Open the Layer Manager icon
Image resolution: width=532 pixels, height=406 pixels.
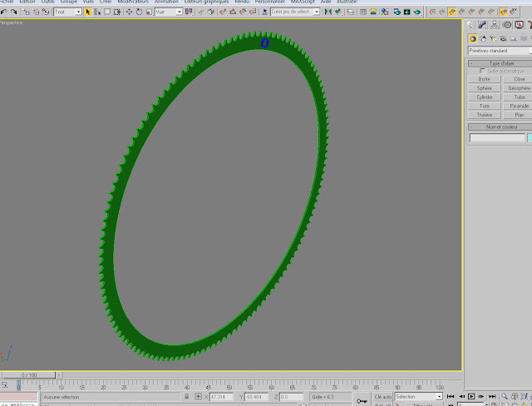pos(350,12)
